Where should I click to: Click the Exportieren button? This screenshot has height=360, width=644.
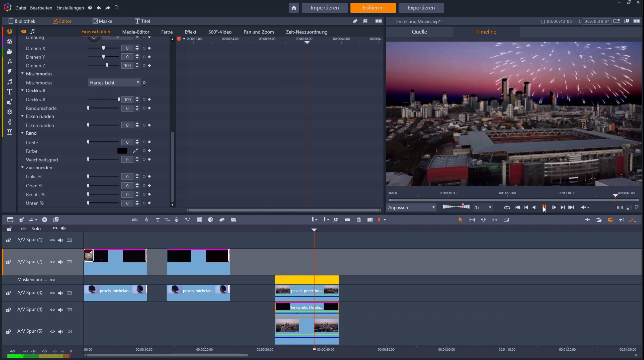tap(421, 8)
